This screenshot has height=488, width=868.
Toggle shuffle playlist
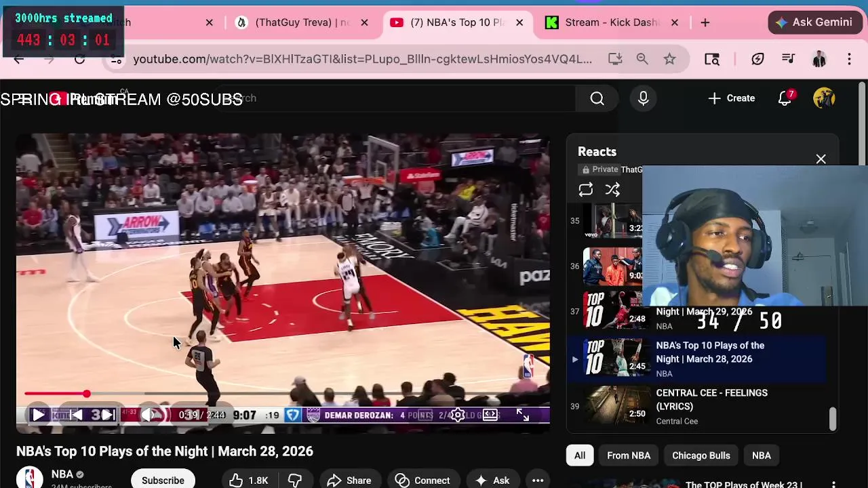tap(612, 190)
